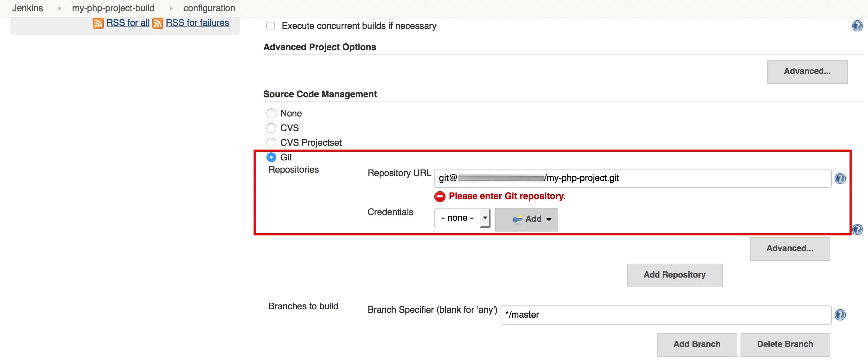Open my-php-project-build breadcrumb item

(113, 8)
